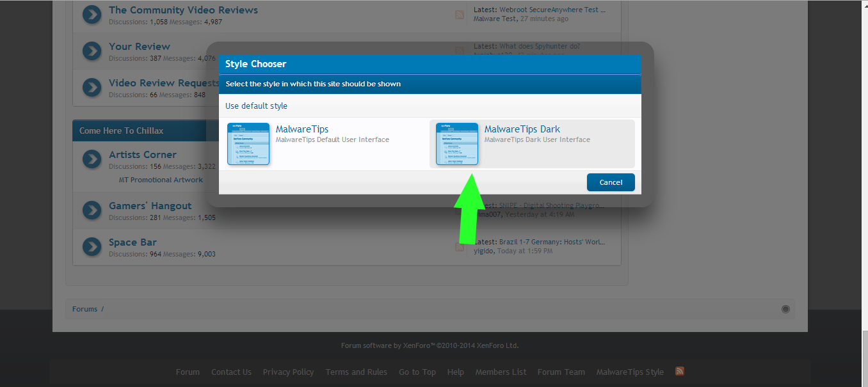Click the Forums breadcrumb link
The width and height of the screenshot is (868, 387).
(84, 309)
